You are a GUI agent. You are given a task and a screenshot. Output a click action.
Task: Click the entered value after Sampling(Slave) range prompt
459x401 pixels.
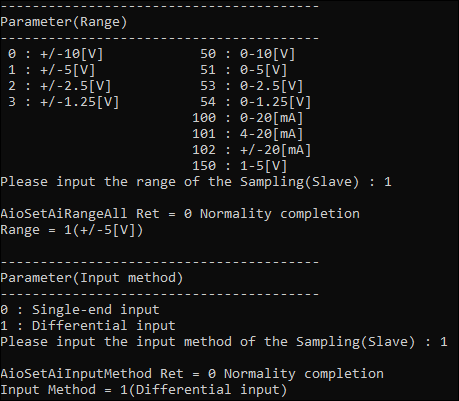388,182
